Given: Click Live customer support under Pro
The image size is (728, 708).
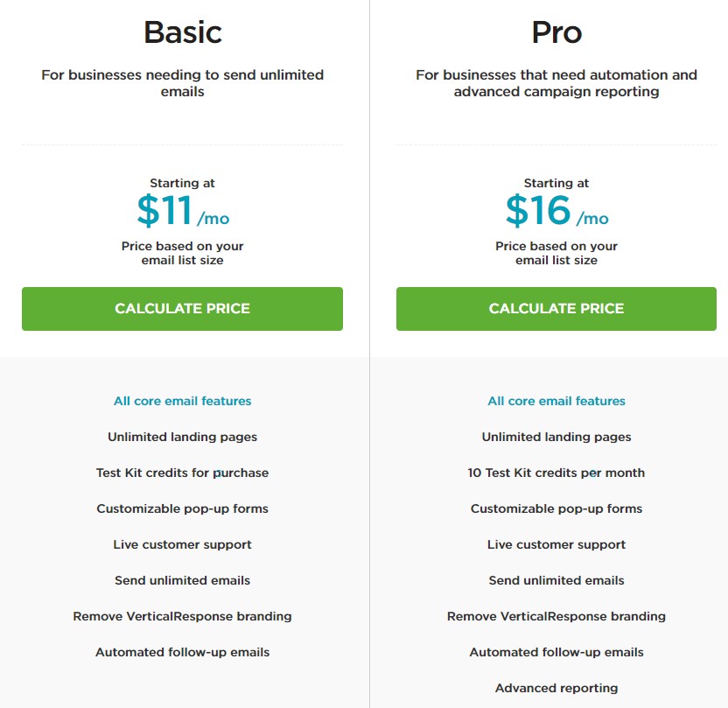Looking at the screenshot, I should tap(556, 544).
